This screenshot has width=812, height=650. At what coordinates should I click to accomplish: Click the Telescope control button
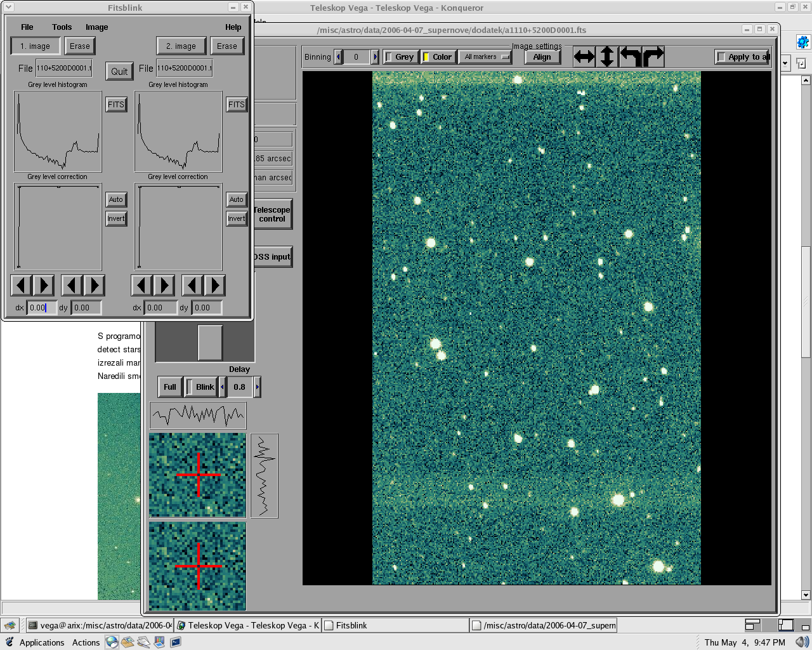point(273,215)
